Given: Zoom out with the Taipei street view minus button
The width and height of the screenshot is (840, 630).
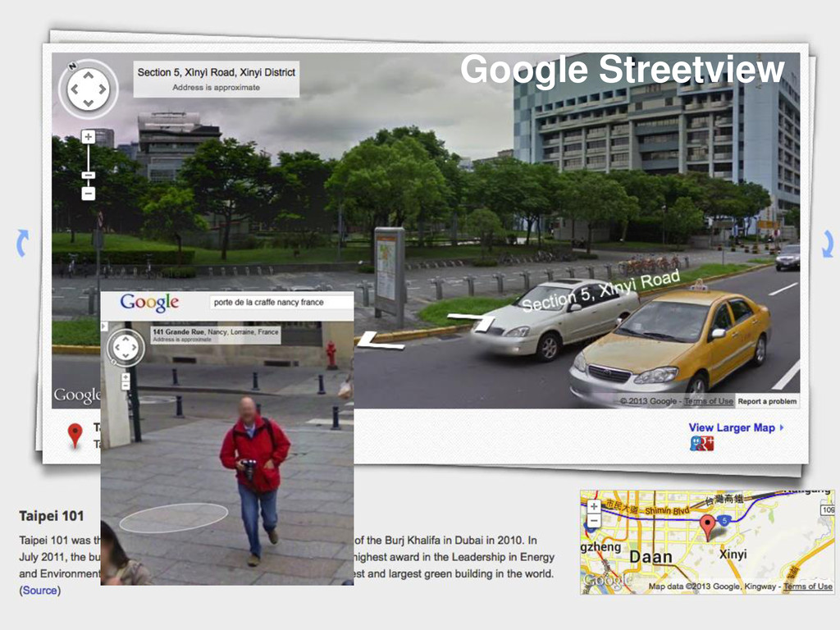Looking at the screenshot, I should [x=89, y=194].
